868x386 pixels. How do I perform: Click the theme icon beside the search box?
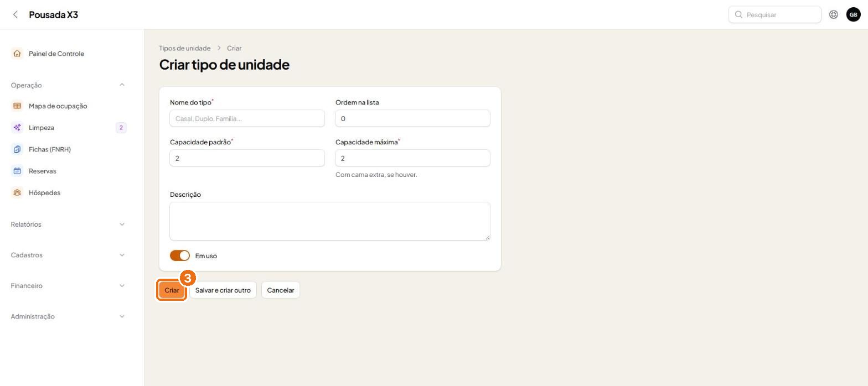click(x=834, y=14)
